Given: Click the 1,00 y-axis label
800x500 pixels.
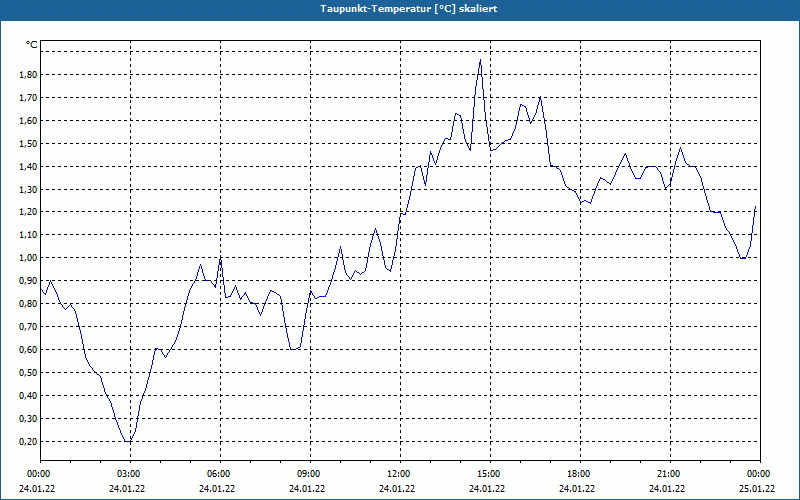Looking at the screenshot, I should (x=27, y=258).
